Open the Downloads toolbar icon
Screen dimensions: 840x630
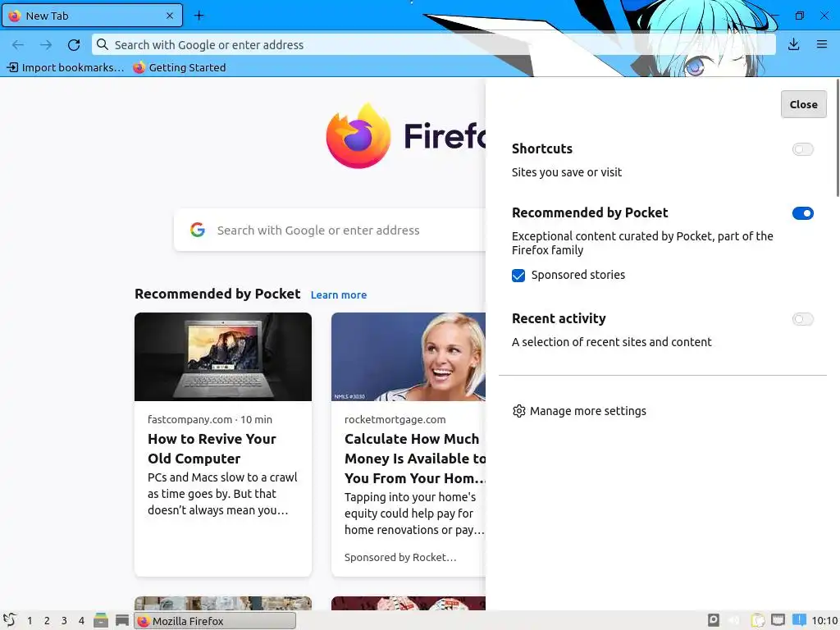(x=794, y=44)
